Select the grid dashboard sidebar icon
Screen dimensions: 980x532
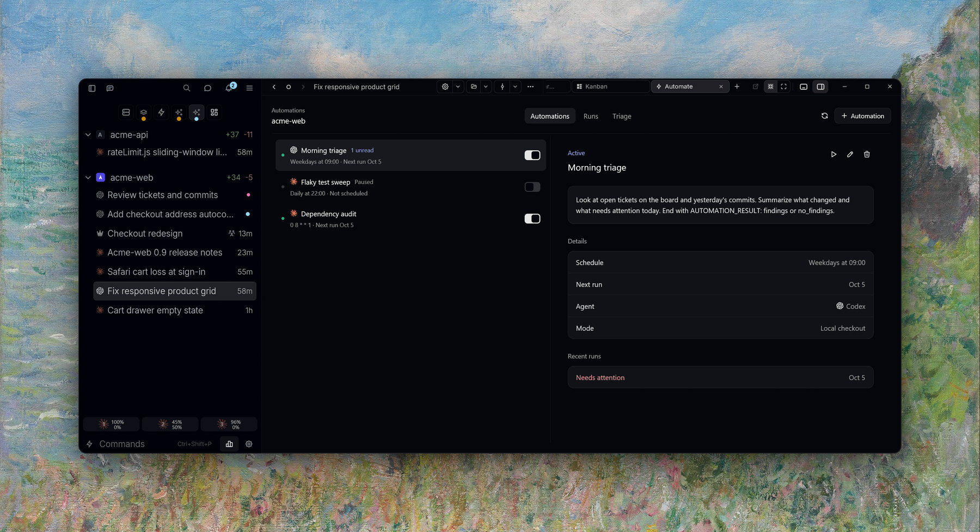pyautogui.click(x=214, y=112)
